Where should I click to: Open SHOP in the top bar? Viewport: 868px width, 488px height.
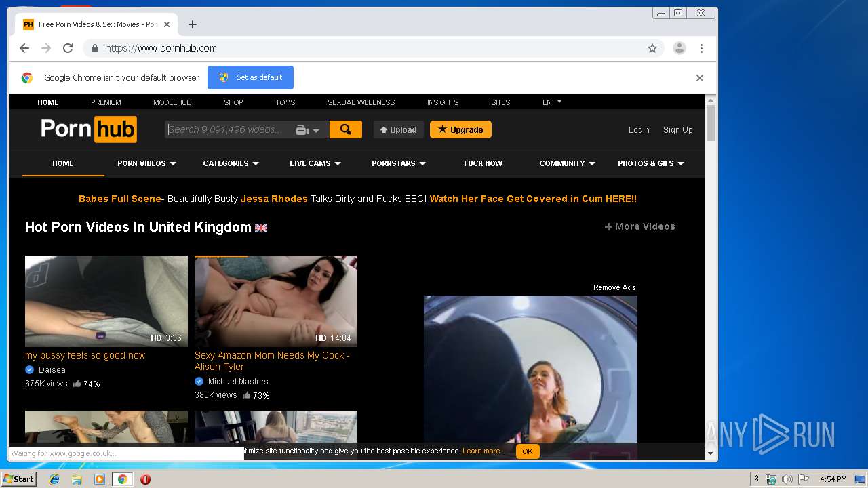[233, 102]
